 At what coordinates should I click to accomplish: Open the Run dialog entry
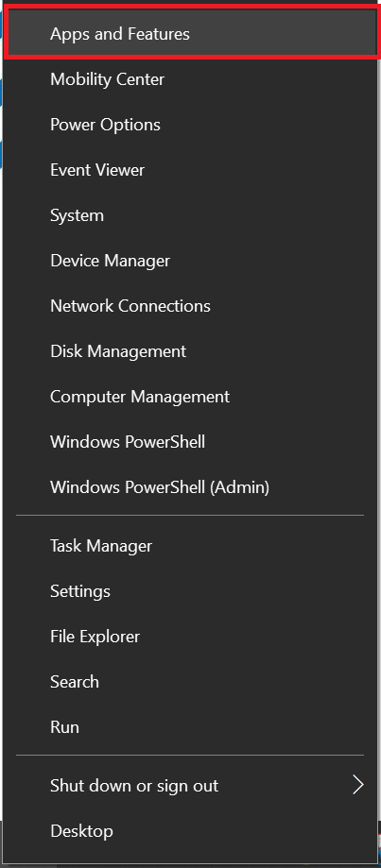coord(192,728)
